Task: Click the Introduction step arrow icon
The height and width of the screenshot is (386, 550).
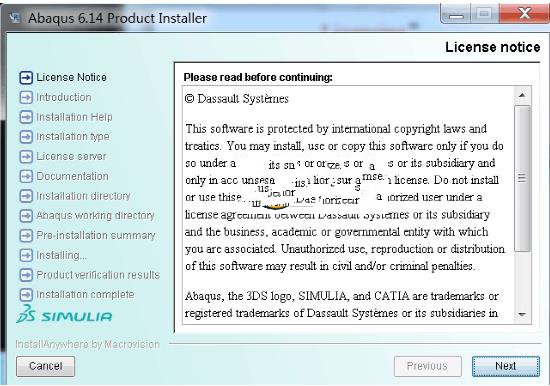Action: coord(26,98)
